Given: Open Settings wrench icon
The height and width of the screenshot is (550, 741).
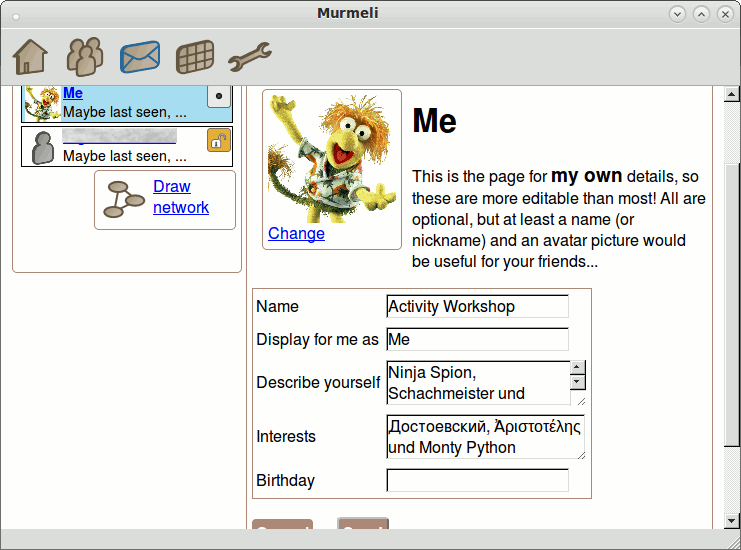Looking at the screenshot, I should pos(250,57).
